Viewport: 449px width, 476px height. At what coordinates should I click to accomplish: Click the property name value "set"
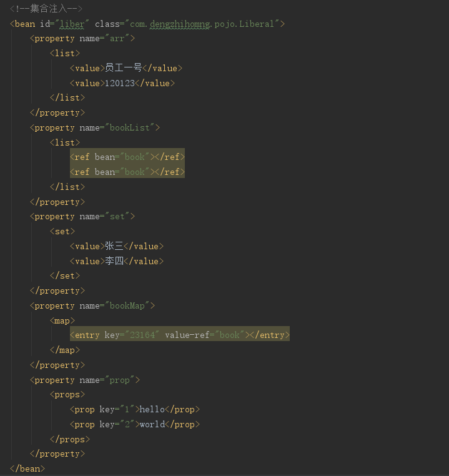[x=117, y=217]
